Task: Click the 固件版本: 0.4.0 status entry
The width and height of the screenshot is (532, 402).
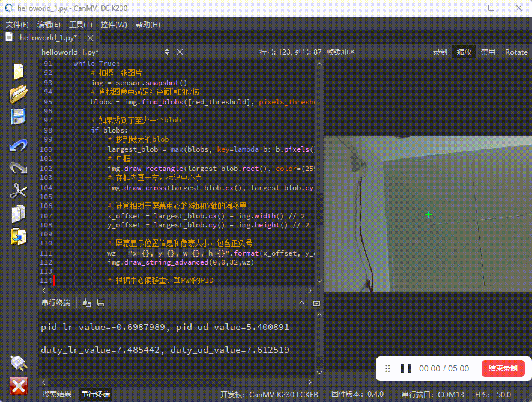Action: point(357,394)
